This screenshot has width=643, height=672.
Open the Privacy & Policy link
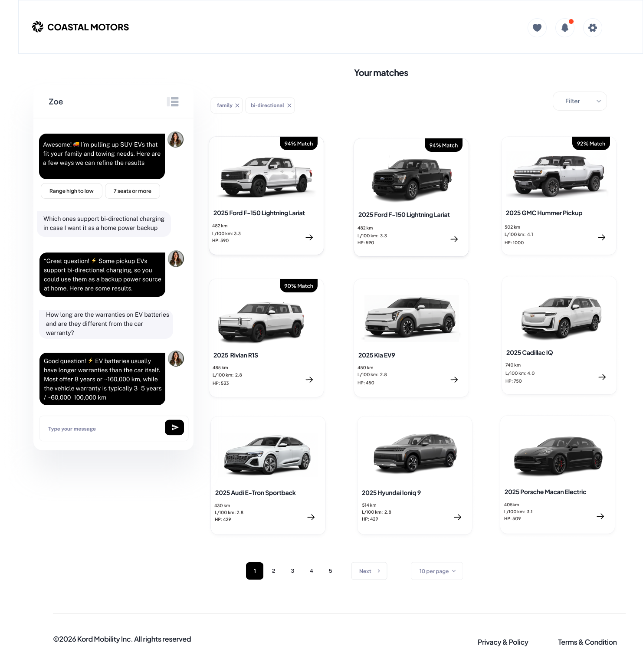[503, 642]
